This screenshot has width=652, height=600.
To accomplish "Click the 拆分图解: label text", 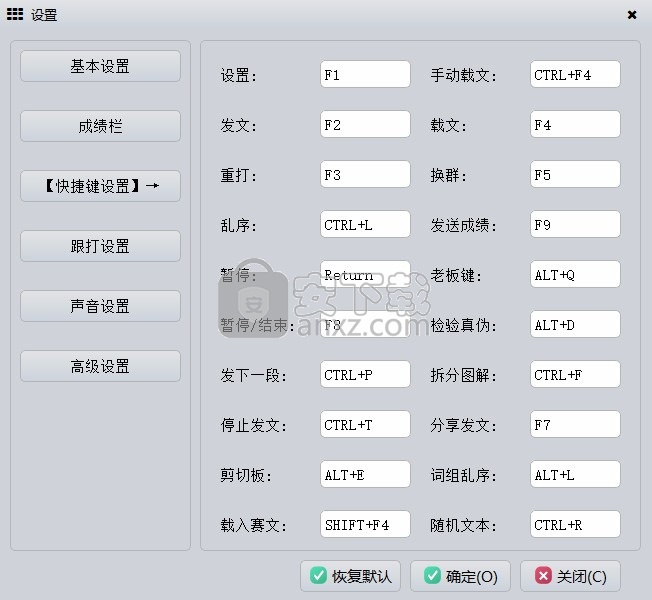I will click(x=464, y=375).
